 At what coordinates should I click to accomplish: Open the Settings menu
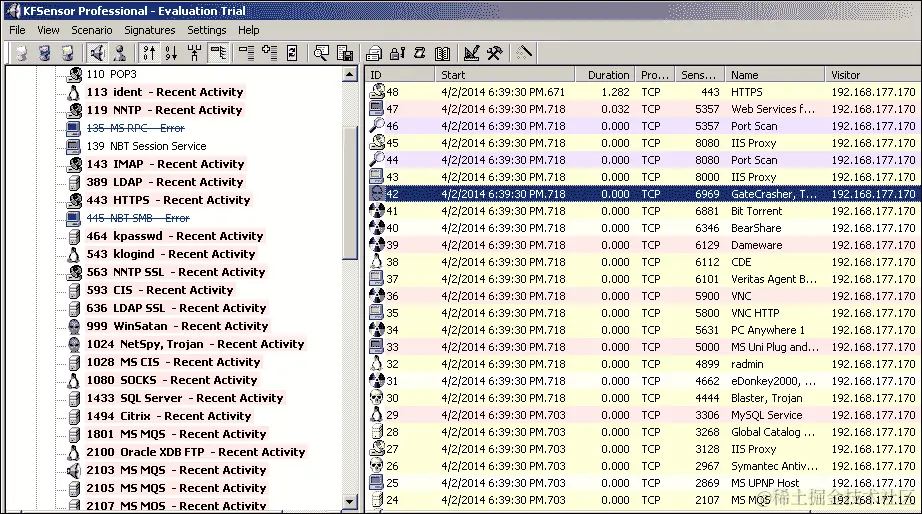206,30
